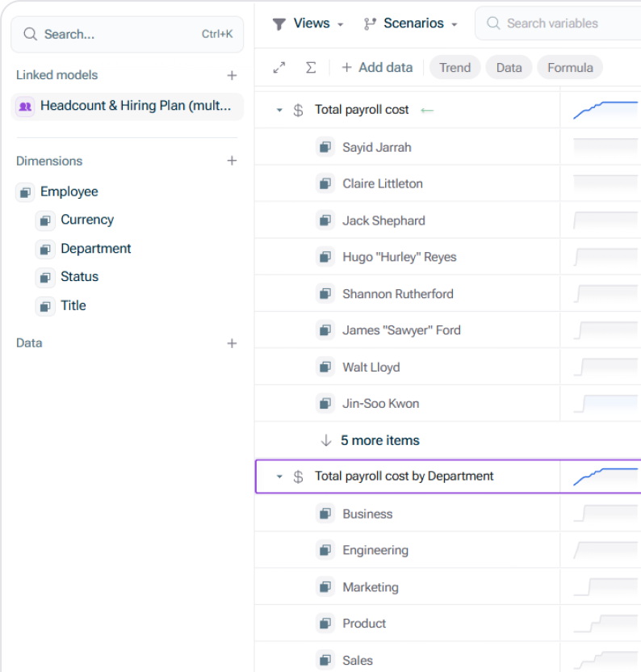
Task: Collapse Total payroll cost by Department row
Action: click(x=279, y=477)
